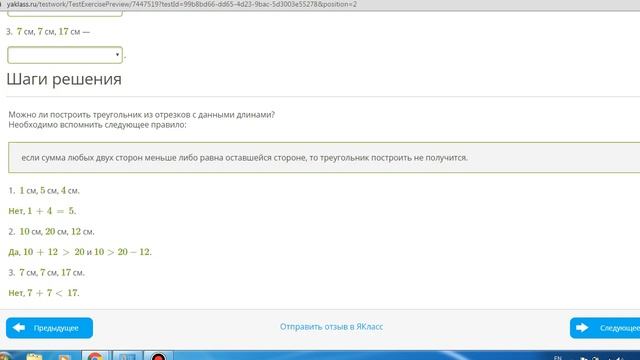640x360 pixels.
Task: Click step 3 line 7 см, 7 см, 17 см.
Action: [47, 272]
